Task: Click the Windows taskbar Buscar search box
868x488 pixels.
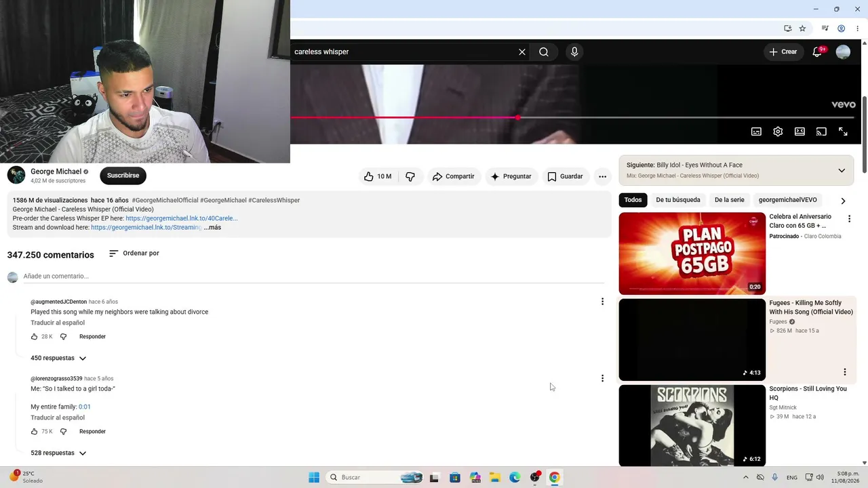Action: (x=376, y=477)
